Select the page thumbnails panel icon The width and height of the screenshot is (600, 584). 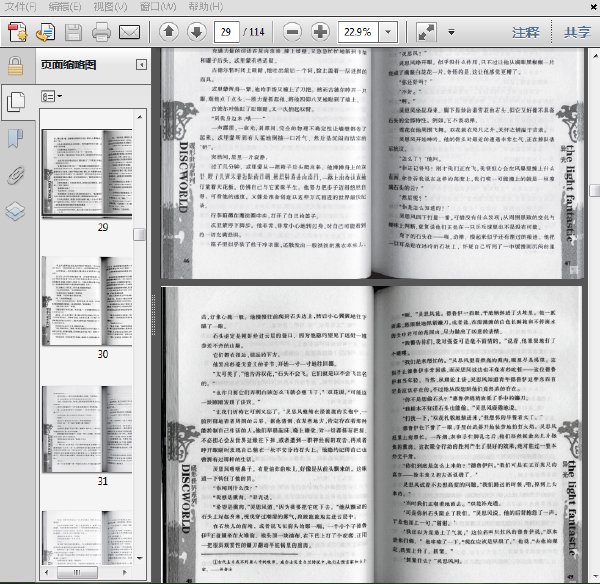point(16,102)
